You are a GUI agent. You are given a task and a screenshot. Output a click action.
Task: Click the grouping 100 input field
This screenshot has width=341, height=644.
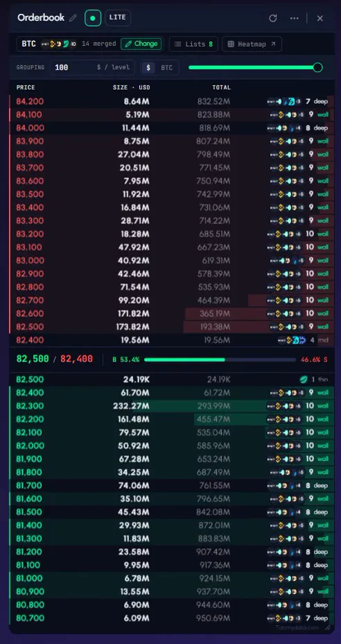[x=92, y=67]
